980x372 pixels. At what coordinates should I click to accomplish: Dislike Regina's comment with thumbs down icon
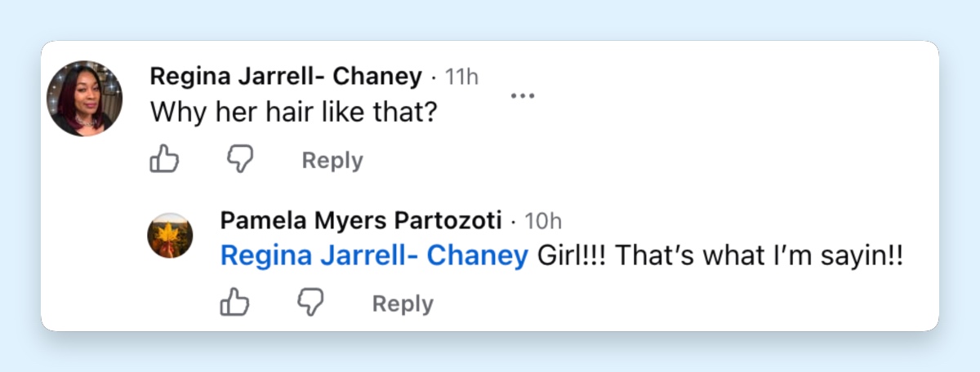239,159
